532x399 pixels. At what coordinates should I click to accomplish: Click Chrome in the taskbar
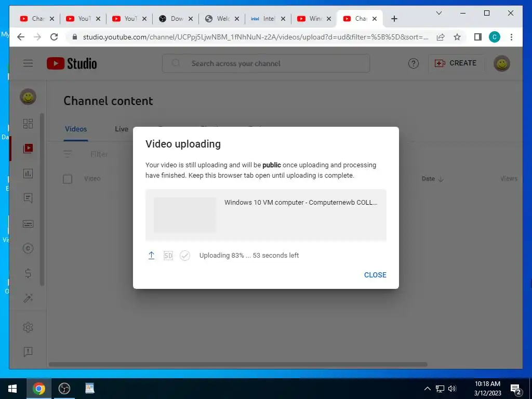click(x=39, y=389)
